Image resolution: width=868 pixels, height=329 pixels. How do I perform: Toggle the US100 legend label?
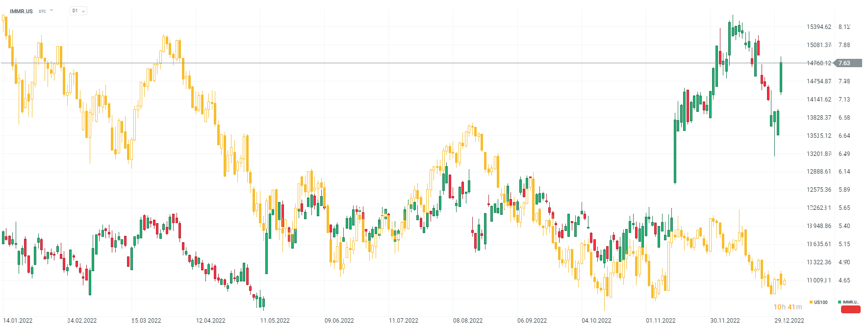point(821,302)
